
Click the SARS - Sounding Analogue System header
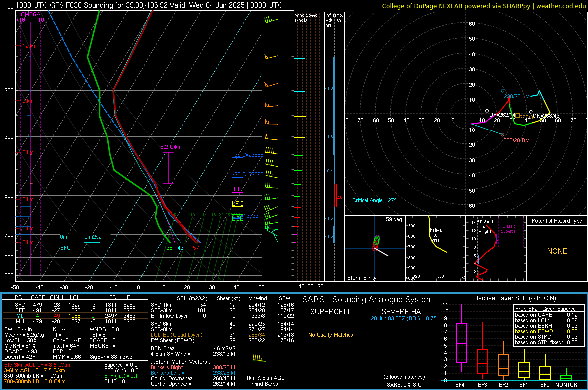tap(368, 300)
